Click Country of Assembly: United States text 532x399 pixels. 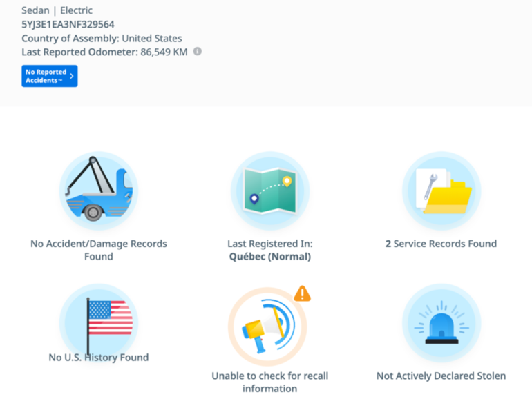[x=102, y=39]
